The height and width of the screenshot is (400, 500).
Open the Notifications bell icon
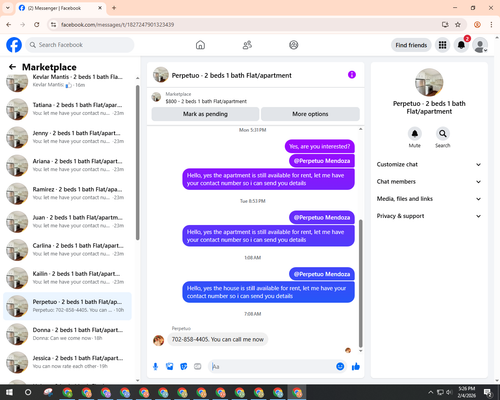tap(461, 45)
